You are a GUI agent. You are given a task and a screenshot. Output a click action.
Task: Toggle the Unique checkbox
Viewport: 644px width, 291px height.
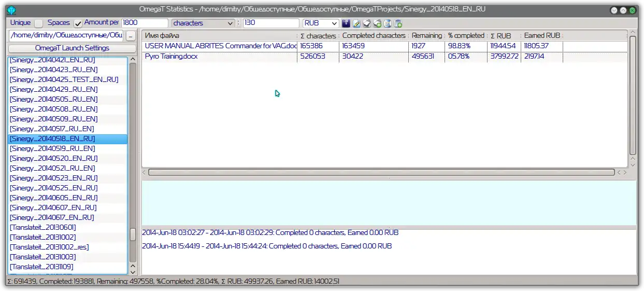tap(39, 23)
